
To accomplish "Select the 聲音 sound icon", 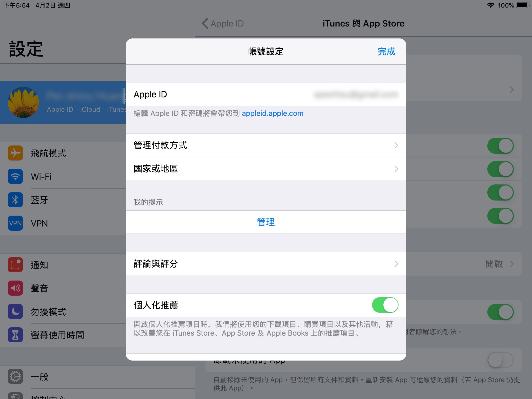I will 15,288.
